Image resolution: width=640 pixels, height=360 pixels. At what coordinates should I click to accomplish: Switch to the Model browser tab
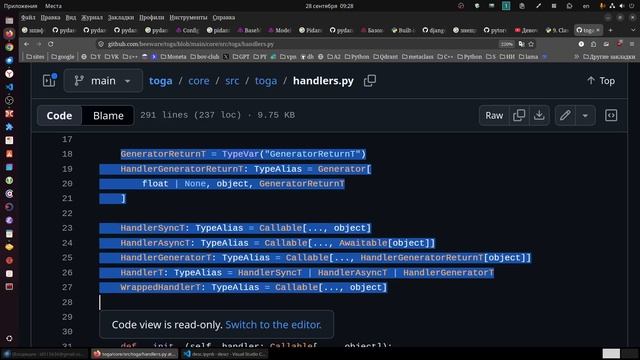tap(280, 30)
